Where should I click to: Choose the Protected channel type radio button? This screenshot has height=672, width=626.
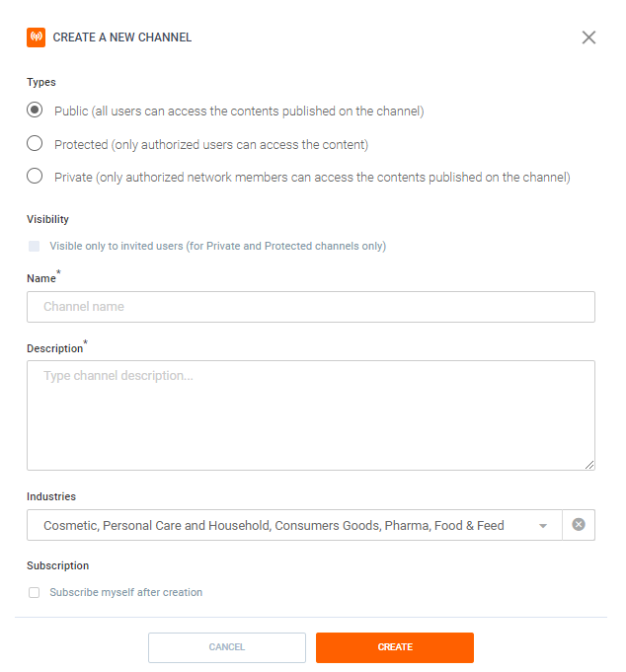(35, 144)
